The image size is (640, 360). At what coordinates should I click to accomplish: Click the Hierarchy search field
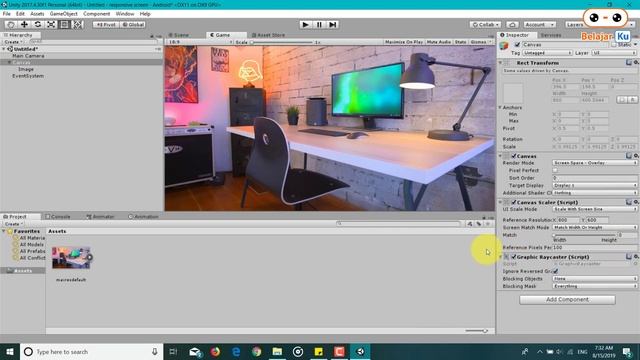click(93, 42)
